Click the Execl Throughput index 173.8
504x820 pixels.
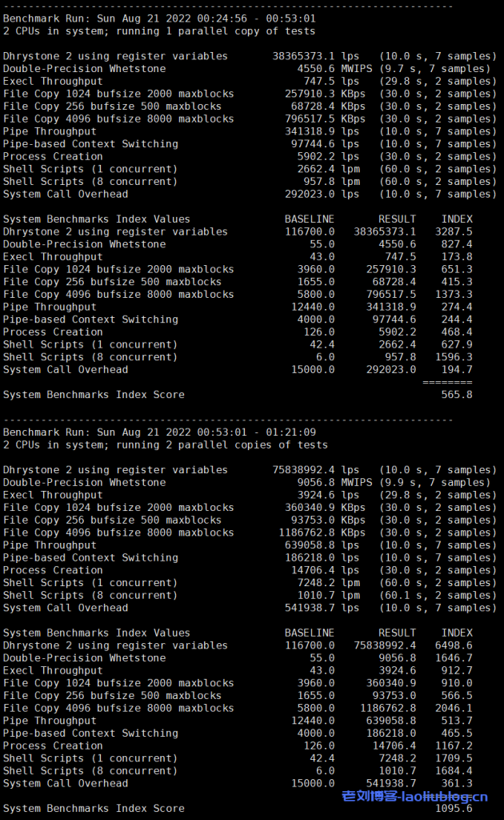point(457,257)
